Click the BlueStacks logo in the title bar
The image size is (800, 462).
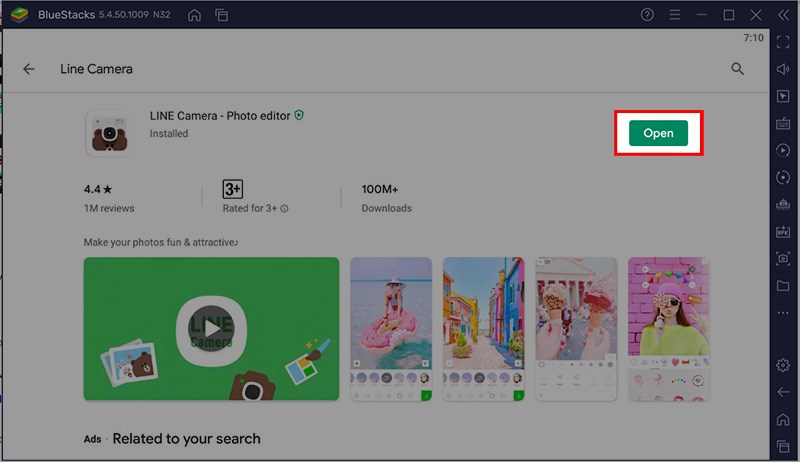(x=19, y=15)
